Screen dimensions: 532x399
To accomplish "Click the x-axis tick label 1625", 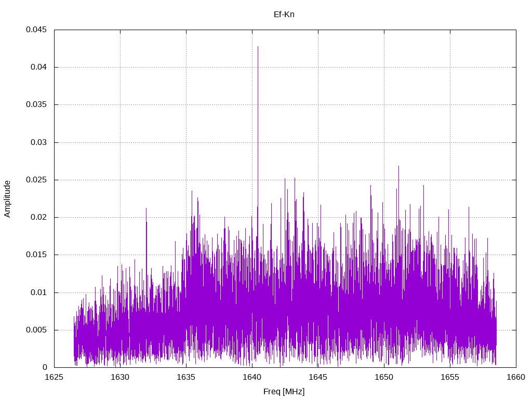I will [54, 377].
